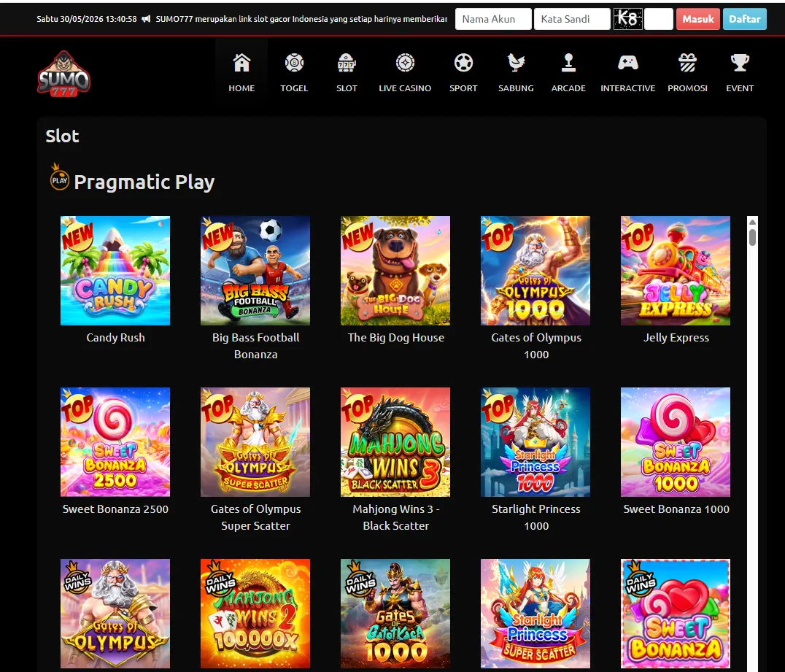Open Sweet Bonanza 1000 thumbnail
The width and height of the screenshot is (785, 672).
pos(676,442)
